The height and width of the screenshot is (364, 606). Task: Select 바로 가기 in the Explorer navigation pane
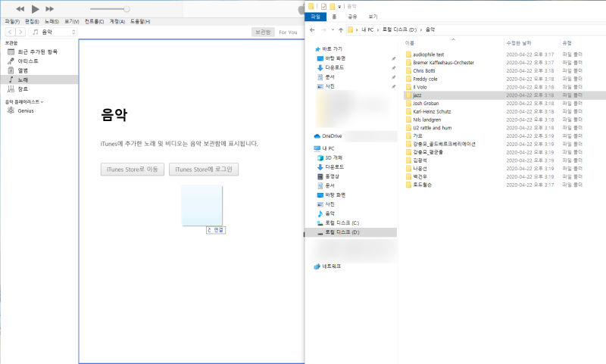click(x=332, y=49)
